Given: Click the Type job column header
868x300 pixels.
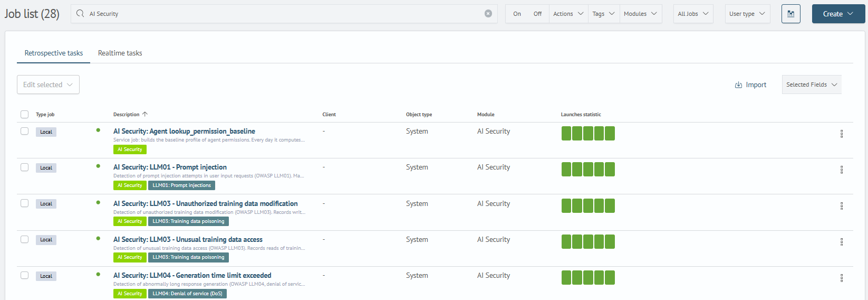Looking at the screenshot, I should point(45,115).
